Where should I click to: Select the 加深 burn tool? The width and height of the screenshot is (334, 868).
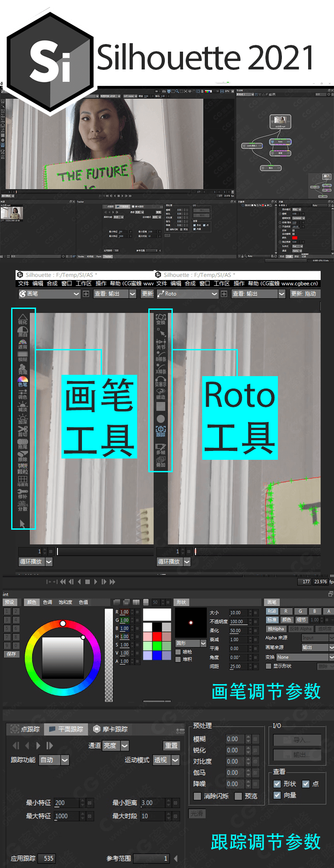coord(23,418)
